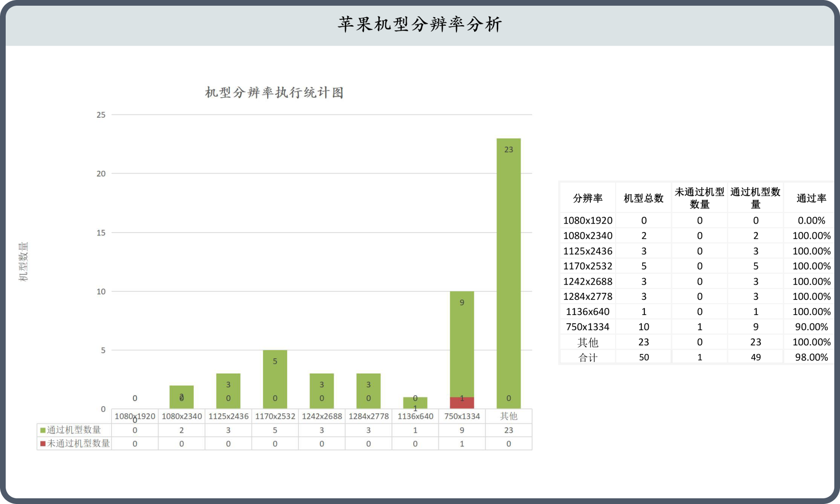
Task: Click the 通过率 column header in the table
Action: pyautogui.click(x=811, y=198)
